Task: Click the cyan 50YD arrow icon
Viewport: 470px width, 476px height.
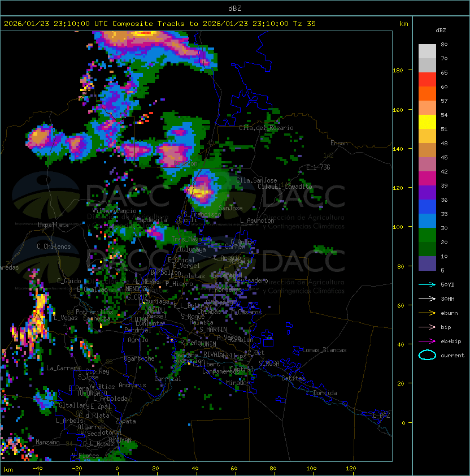Action: pyautogui.click(x=427, y=284)
